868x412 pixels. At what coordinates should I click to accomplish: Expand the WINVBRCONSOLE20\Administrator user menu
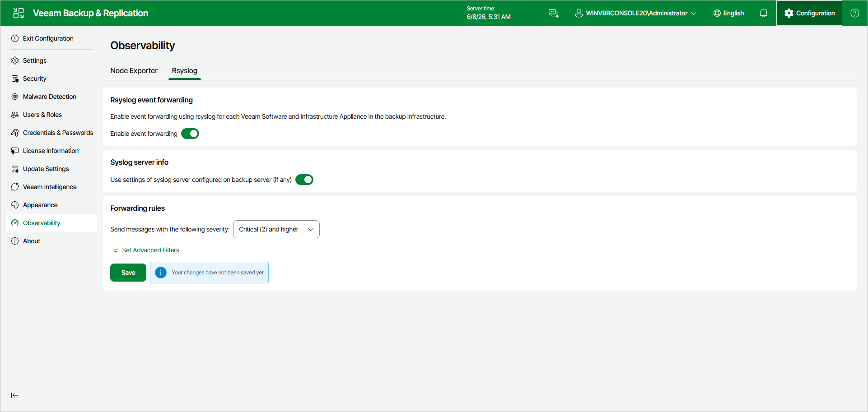(x=636, y=13)
